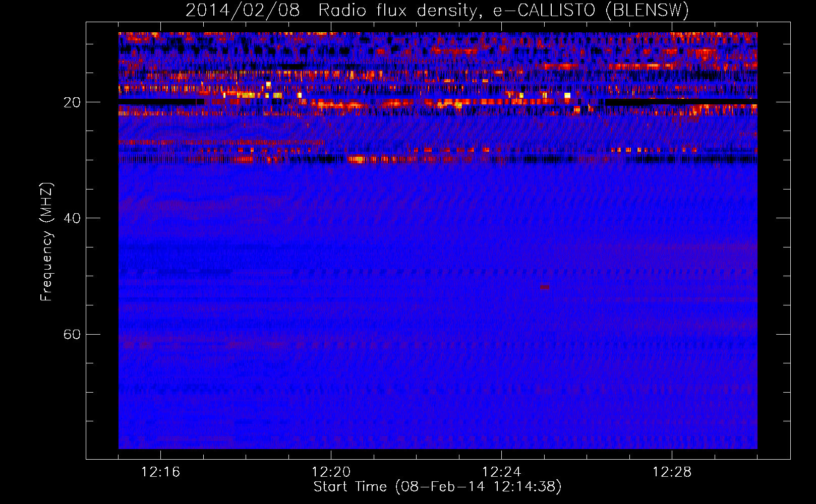Click the 60 MHz frequency tick label
Image resolution: width=816 pixels, height=504 pixels.
coord(72,334)
